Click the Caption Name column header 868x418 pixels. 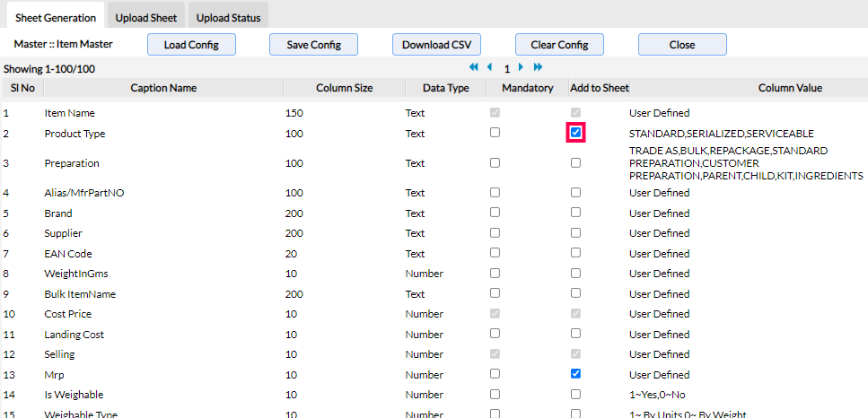[x=163, y=88]
